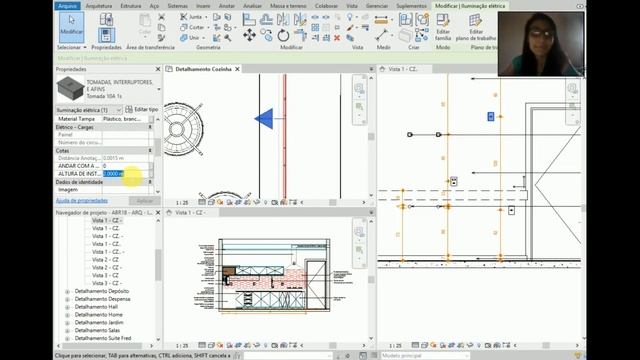This screenshot has height=360, width=640.
Task: Collapse the Elétrico - Cargas section
Action: coord(150,127)
